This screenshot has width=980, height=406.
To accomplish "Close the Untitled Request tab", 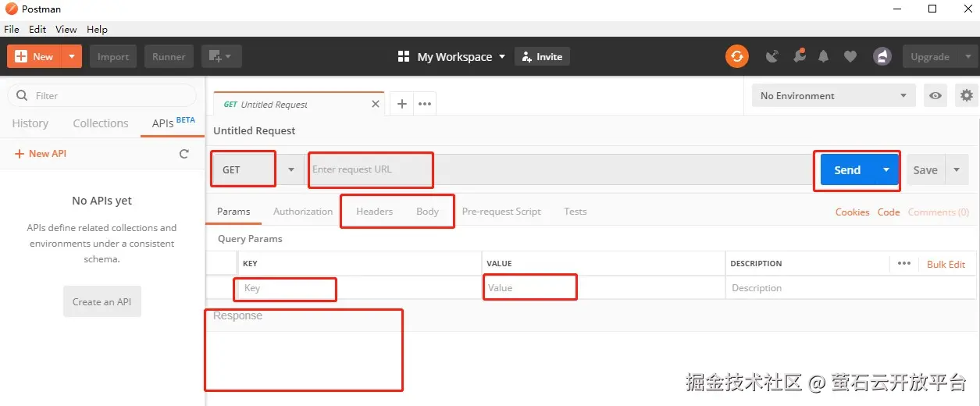I will pyautogui.click(x=376, y=104).
